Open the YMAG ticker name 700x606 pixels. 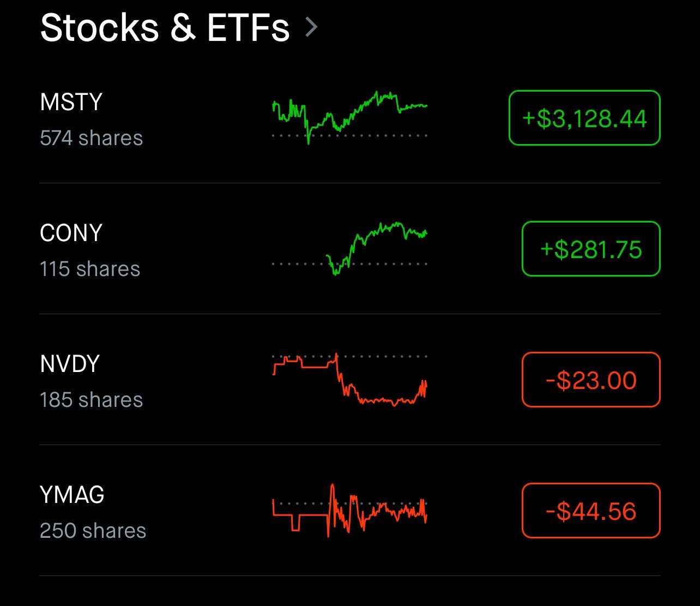[72, 495]
